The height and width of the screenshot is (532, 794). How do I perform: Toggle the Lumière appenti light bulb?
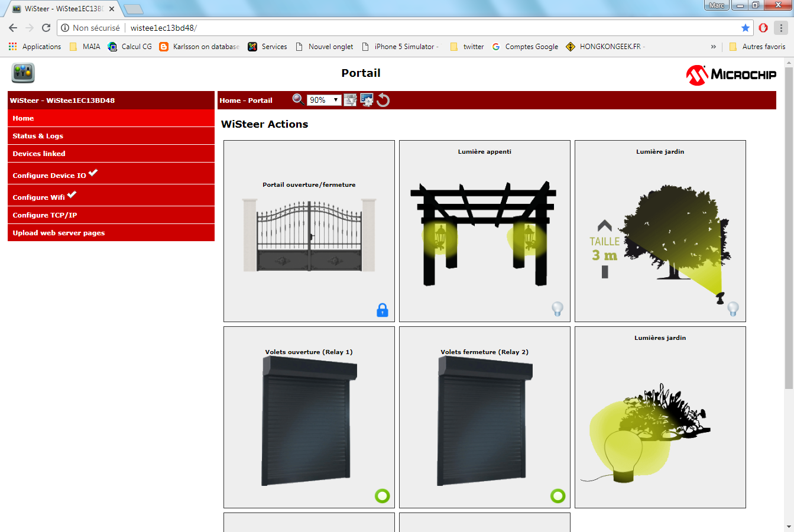pos(558,309)
